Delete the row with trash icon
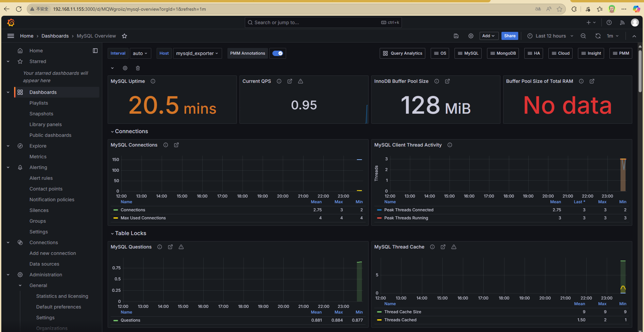644x332 pixels. (x=138, y=68)
